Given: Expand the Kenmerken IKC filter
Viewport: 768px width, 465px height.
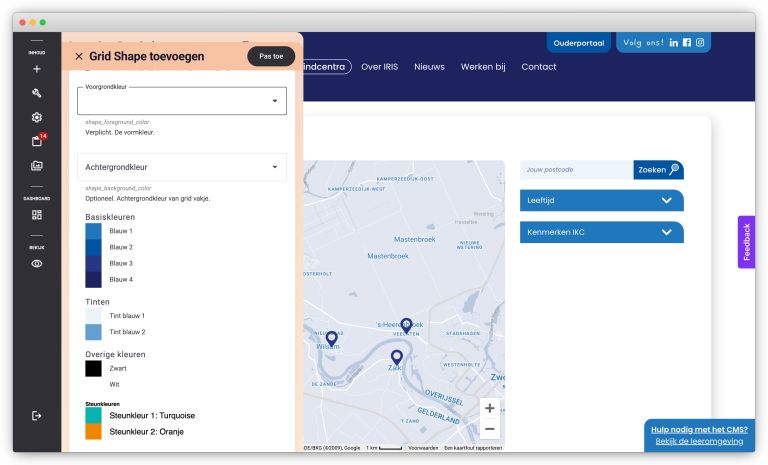Looking at the screenshot, I should pyautogui.click(x=601, y=232).
